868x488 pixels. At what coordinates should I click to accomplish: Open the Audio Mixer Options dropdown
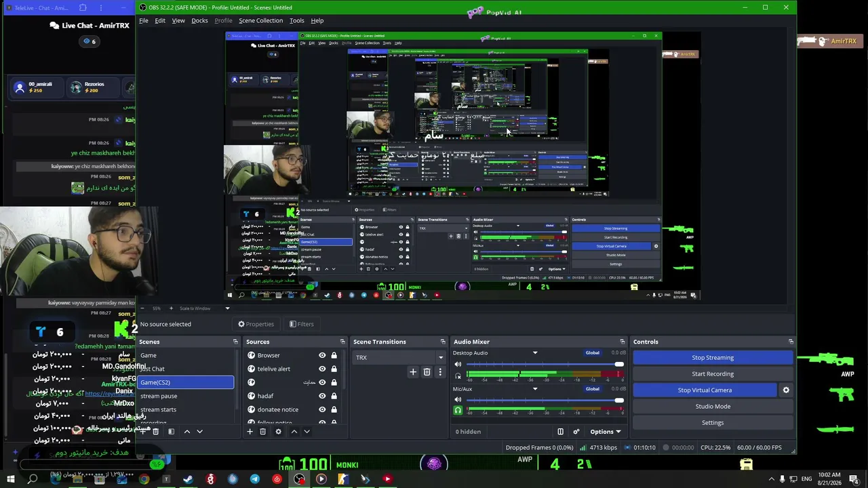(x=605, y=432)
